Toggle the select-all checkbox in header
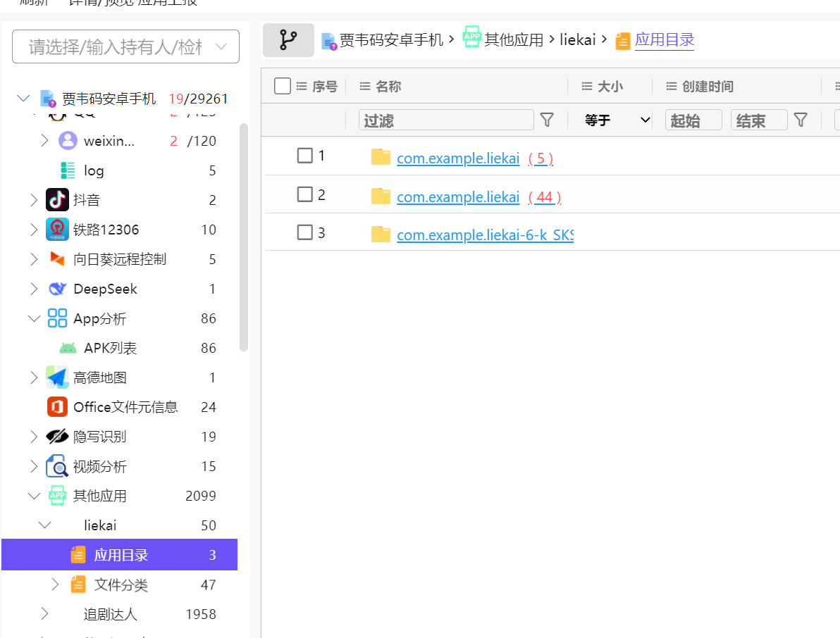 point(283,86)
